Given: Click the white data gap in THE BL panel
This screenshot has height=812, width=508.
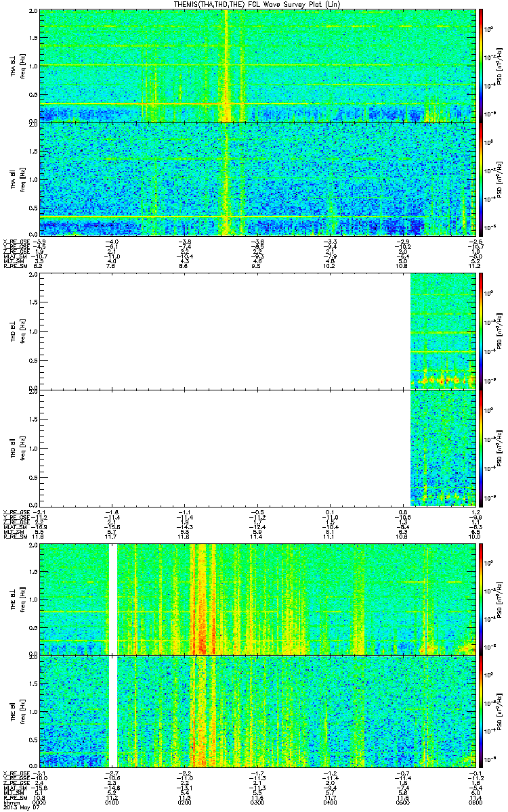Looking at the screenshot, I should coord(113,599).
